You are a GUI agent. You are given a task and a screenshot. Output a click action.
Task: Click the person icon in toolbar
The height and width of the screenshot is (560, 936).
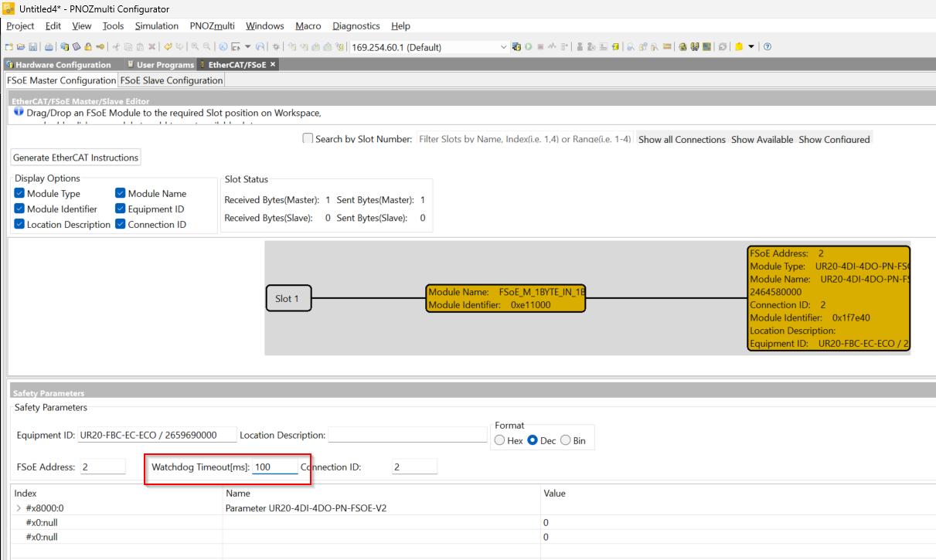[x=580, y=47]
